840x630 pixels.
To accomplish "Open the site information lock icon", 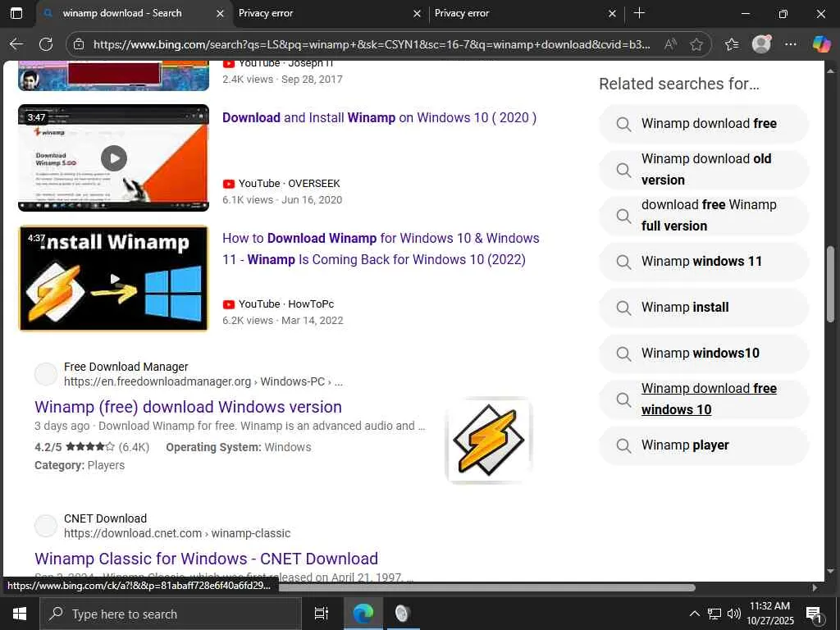I will [79, 44].
